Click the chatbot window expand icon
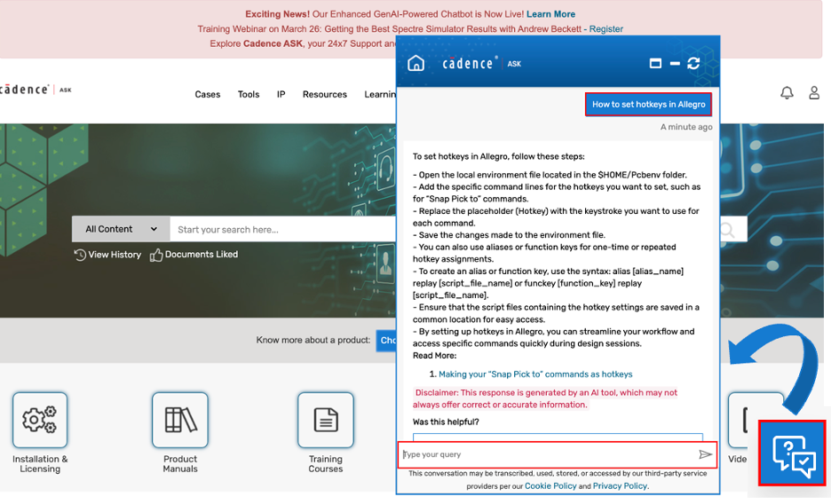831x504 pixels. tap(655, 64)
